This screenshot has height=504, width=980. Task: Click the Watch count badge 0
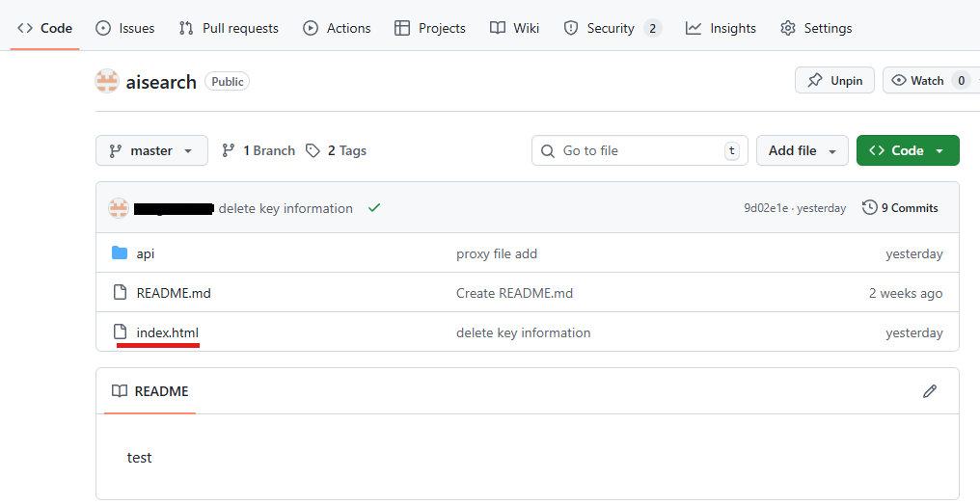[x=962, y=81]
